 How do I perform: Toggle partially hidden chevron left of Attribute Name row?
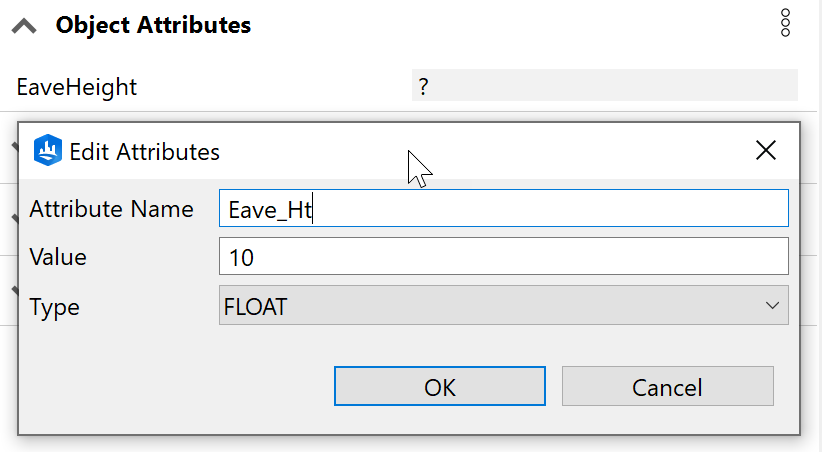(14, 216)
